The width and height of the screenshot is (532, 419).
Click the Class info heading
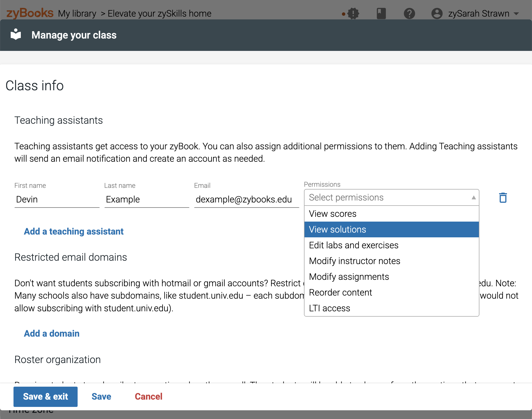tap(35, 85)
